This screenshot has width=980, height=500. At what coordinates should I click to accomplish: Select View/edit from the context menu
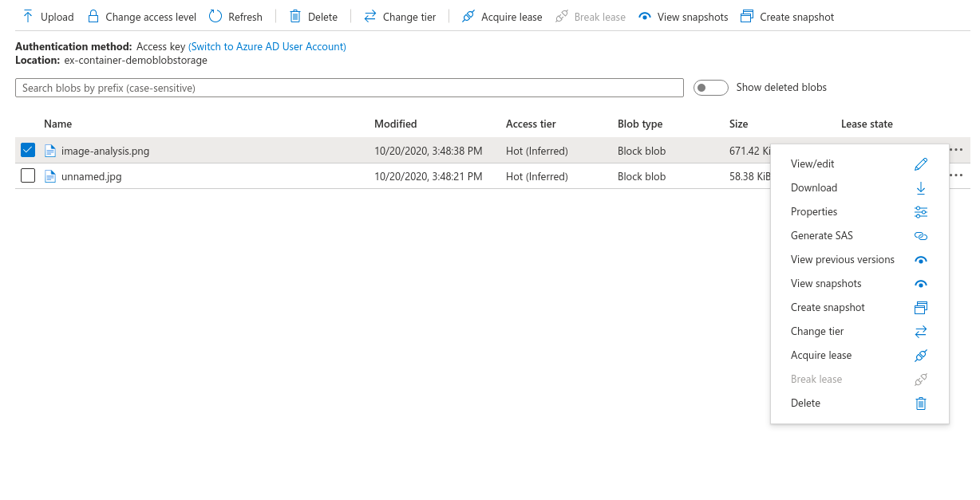tap(812, 163)
